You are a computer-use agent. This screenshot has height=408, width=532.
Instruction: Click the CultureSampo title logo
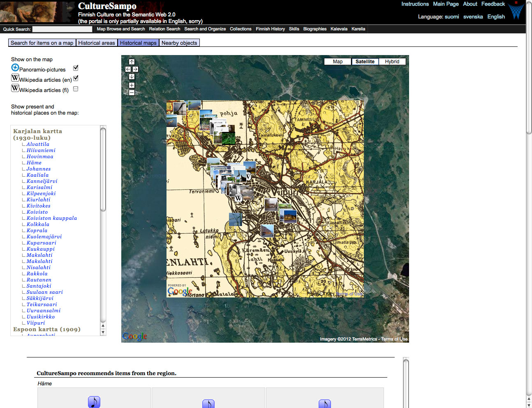pyautogui.click(x=107, y=6)
